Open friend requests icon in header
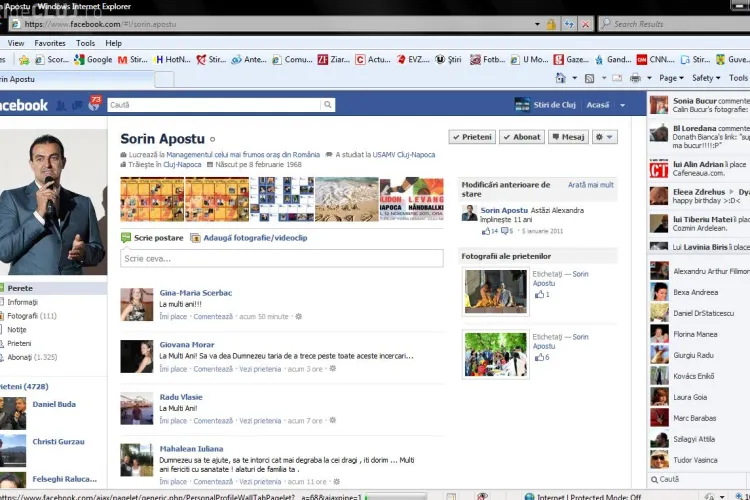This screenshot has height=500, width=750. [61, 105]
